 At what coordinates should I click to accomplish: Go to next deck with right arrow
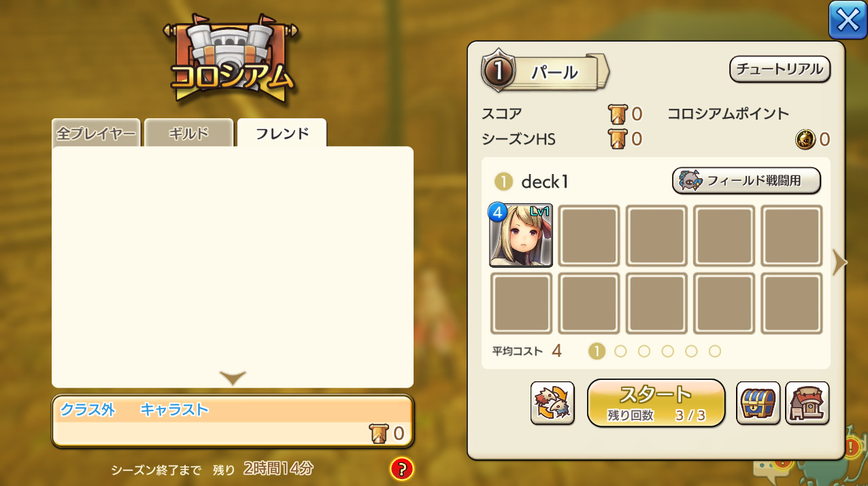click(840, 262)
